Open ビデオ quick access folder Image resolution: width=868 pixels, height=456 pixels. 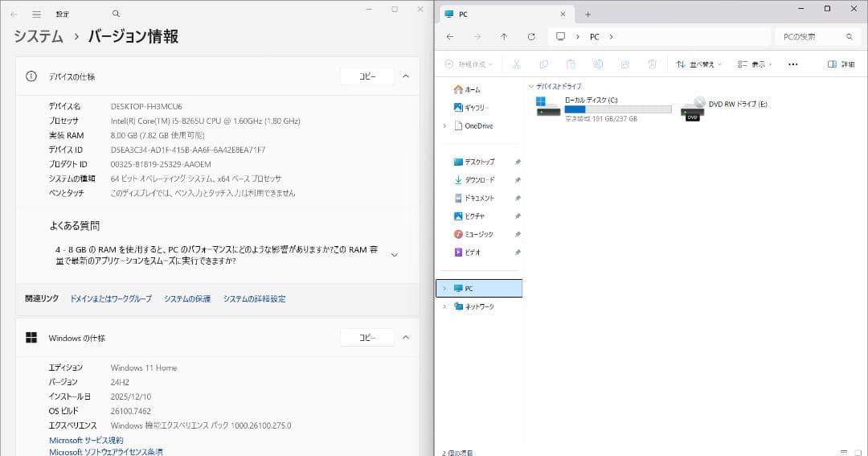[x=467, y=252]
